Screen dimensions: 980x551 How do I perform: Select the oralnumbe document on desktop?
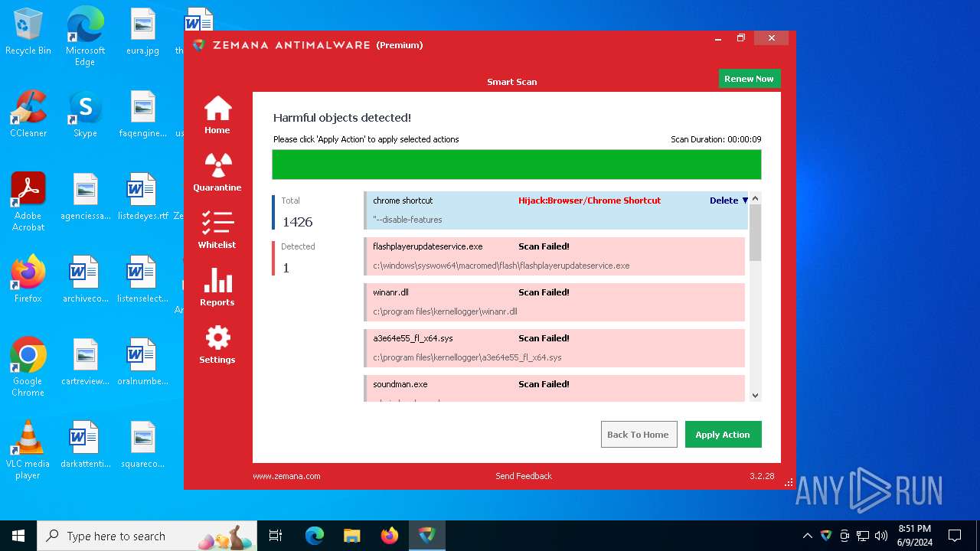click(142, 363)
